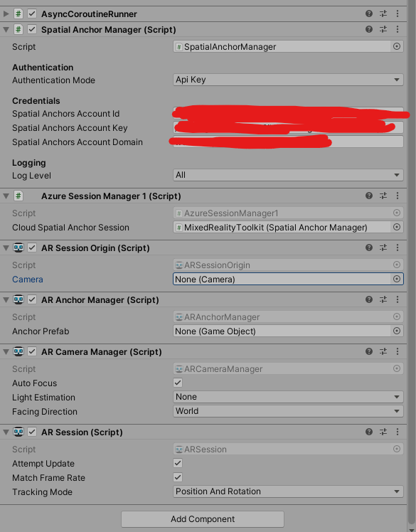The height and width of the screenshot is (532, 416).
Task: Disable the AR Session component checkbox
Action: pyautogui.click(x=32, y=432)
